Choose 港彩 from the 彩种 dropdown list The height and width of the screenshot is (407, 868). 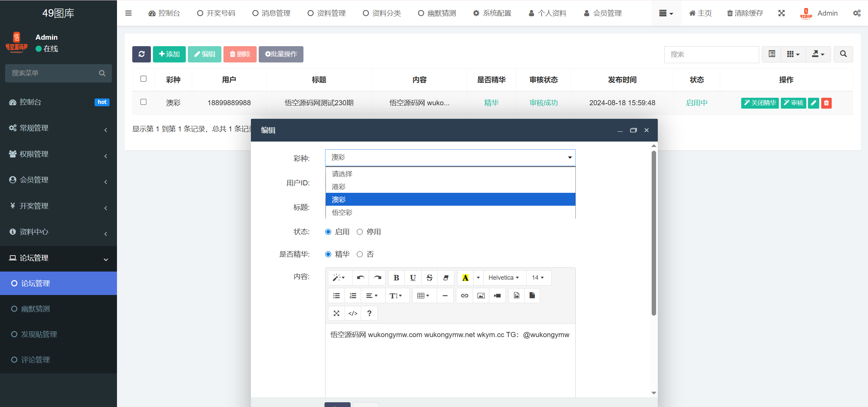339,187
